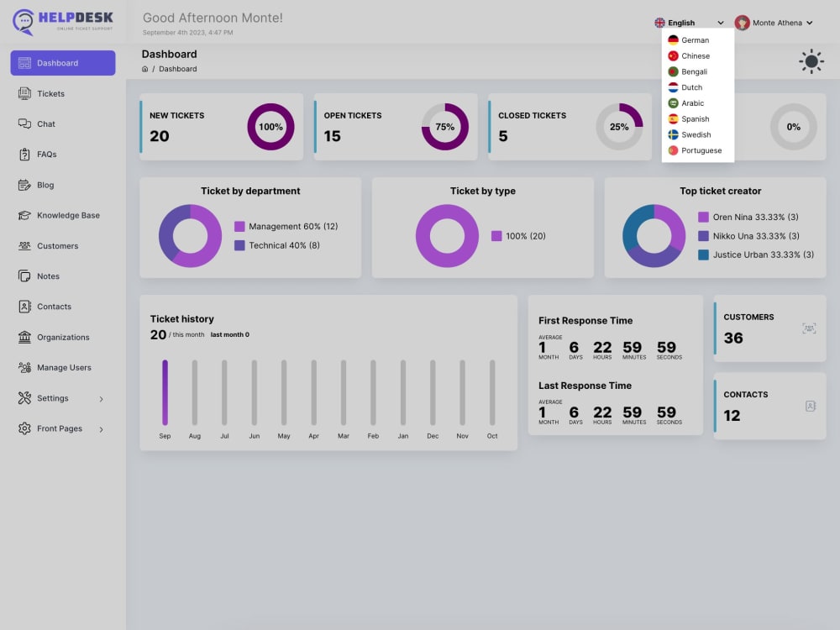Click the home breadcrumb icon
840x630 pixels.
pyautogui.click(x=144, y=69)
